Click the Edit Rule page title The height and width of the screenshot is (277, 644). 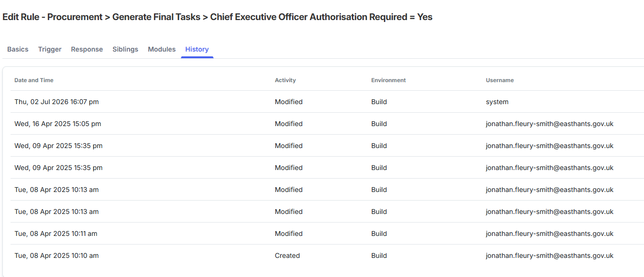[x=218, y=17]
